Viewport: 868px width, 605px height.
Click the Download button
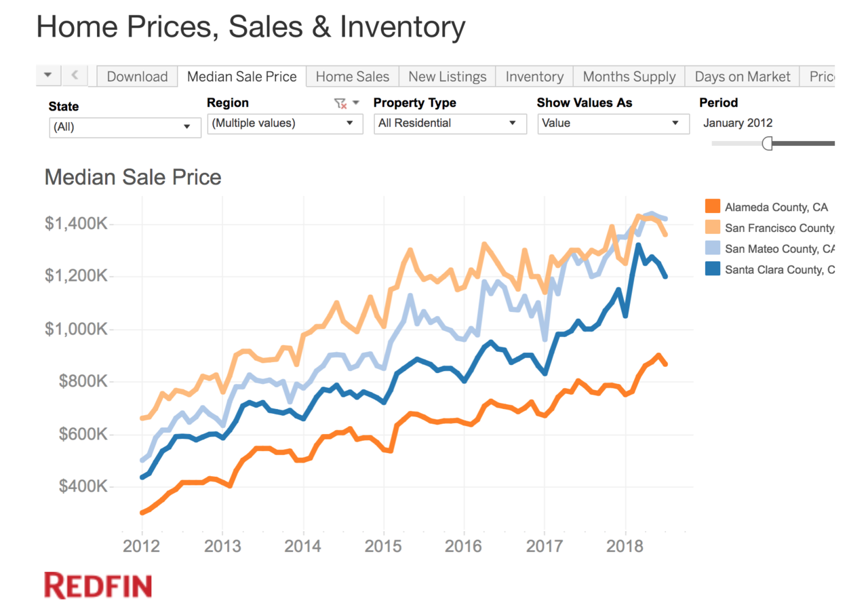136,76
